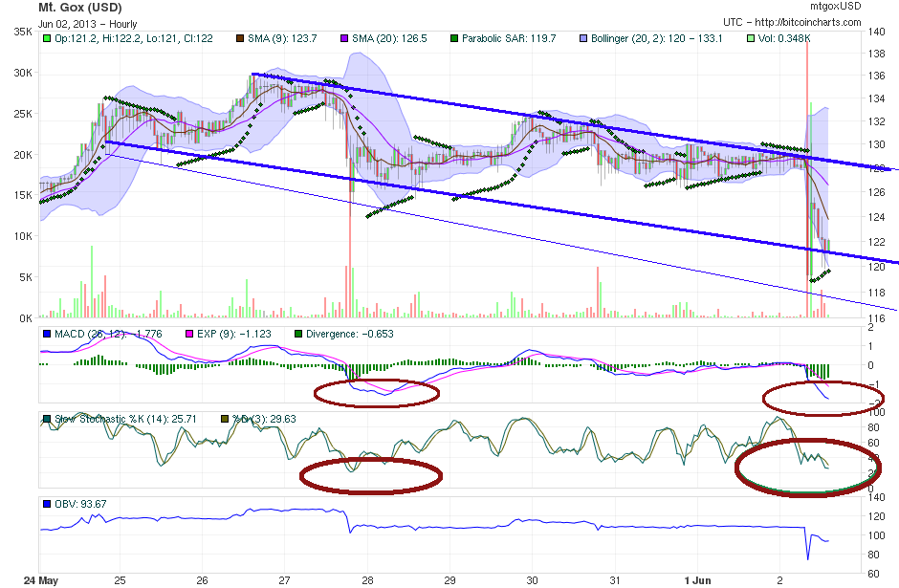This screenshot has width=899, height=588.
Task: Click the 5K volume axis label
Action: 26,277
